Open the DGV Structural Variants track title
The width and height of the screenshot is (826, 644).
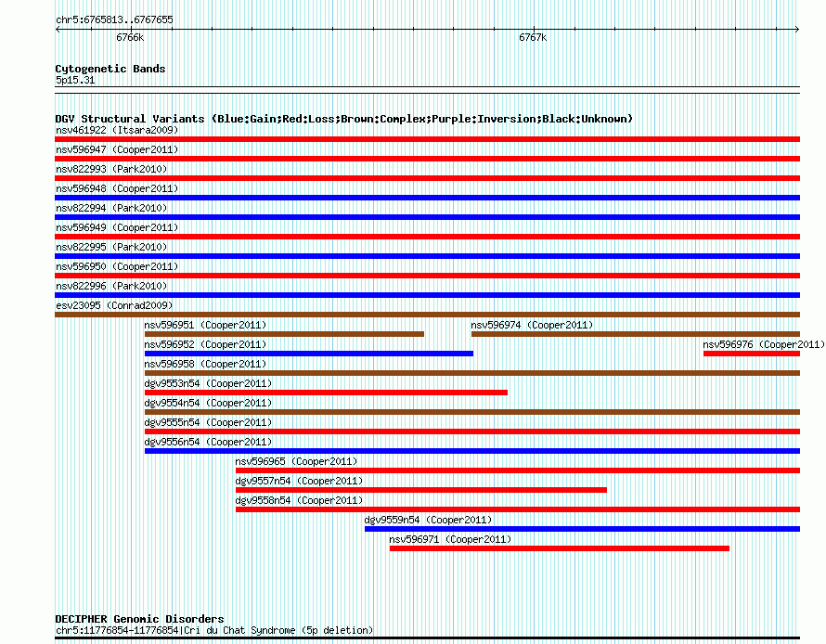(x=344, y=119)
